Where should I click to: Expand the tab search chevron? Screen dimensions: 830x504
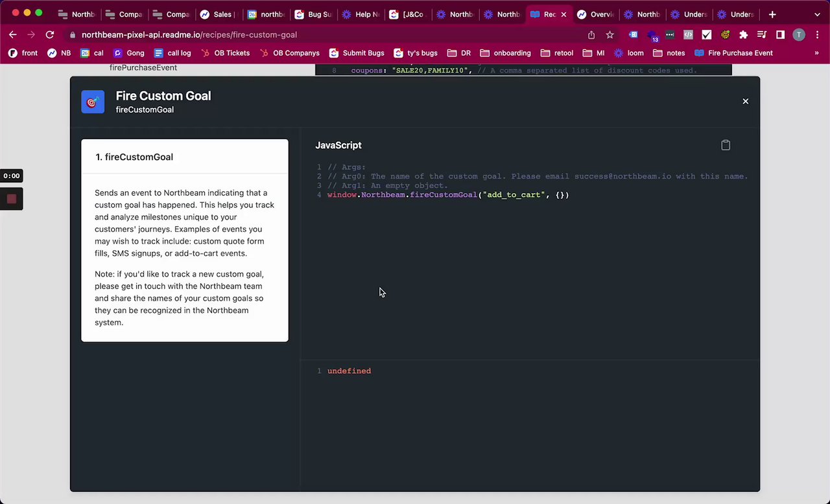(817, 14)
